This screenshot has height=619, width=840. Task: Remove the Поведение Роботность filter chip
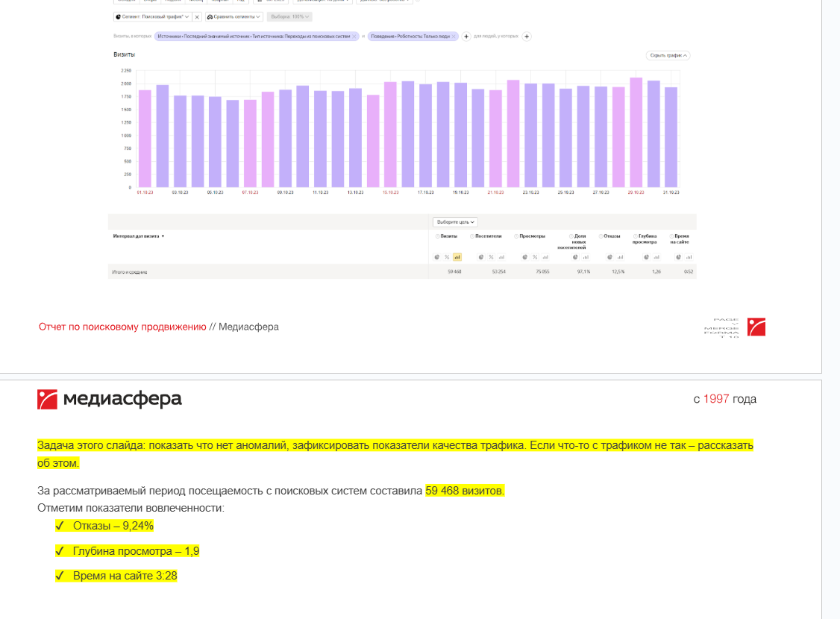coord(454,37)
